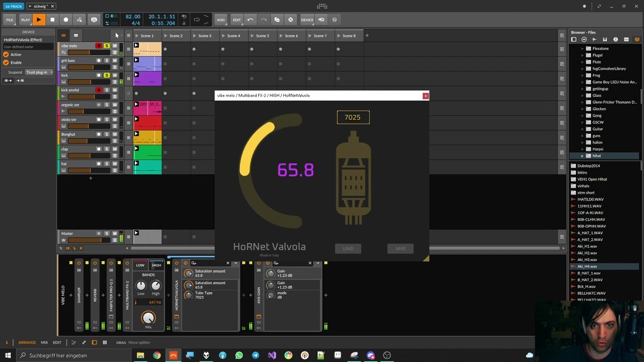Click the redo arrow in toolbar
Screen dimensions: 644x362
coord(263,20)
